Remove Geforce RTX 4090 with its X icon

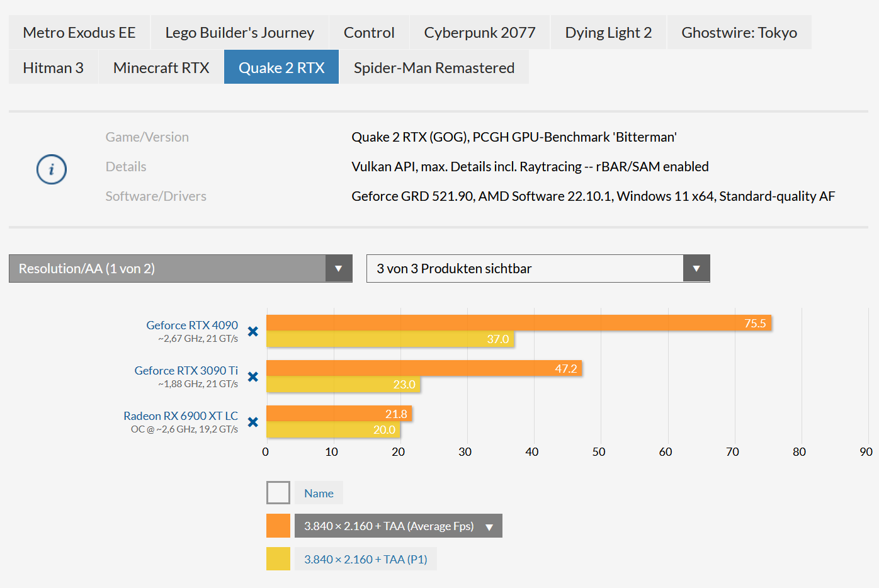[x=253, y=331]
